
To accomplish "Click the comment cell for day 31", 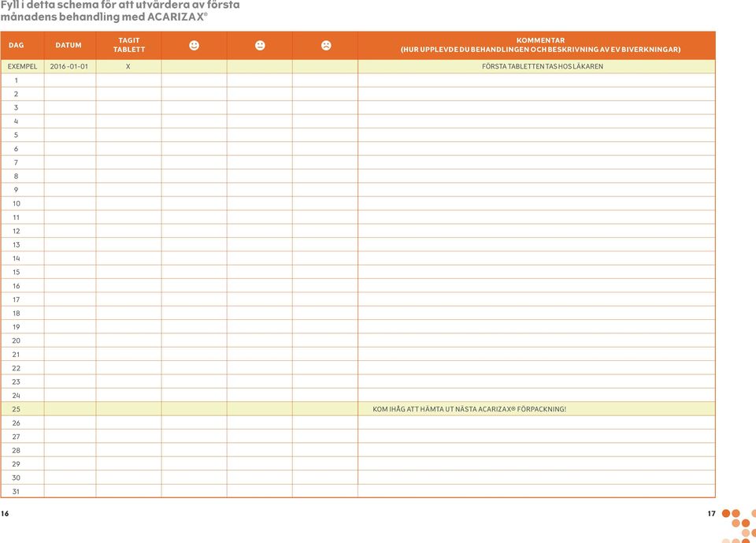I will (x=536, y=491).
